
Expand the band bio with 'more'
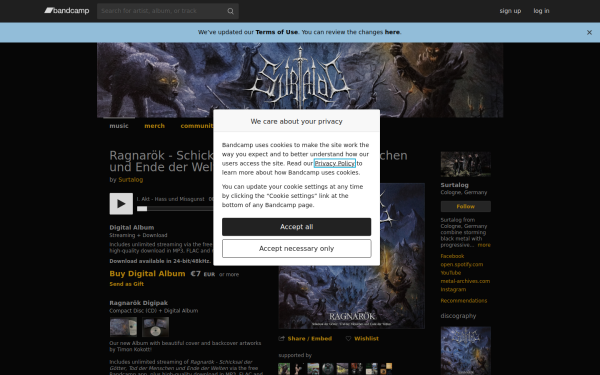[x=484, y=245]
